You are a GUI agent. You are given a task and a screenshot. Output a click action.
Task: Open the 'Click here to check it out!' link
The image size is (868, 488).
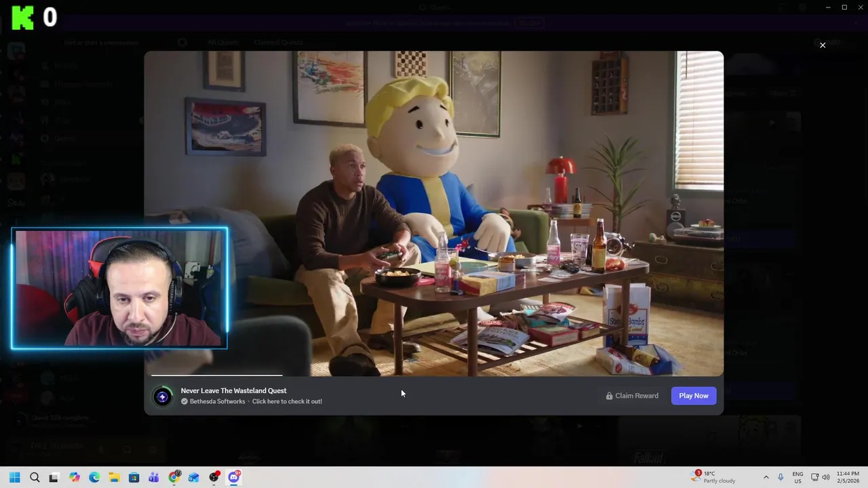(x=287, y=401)
